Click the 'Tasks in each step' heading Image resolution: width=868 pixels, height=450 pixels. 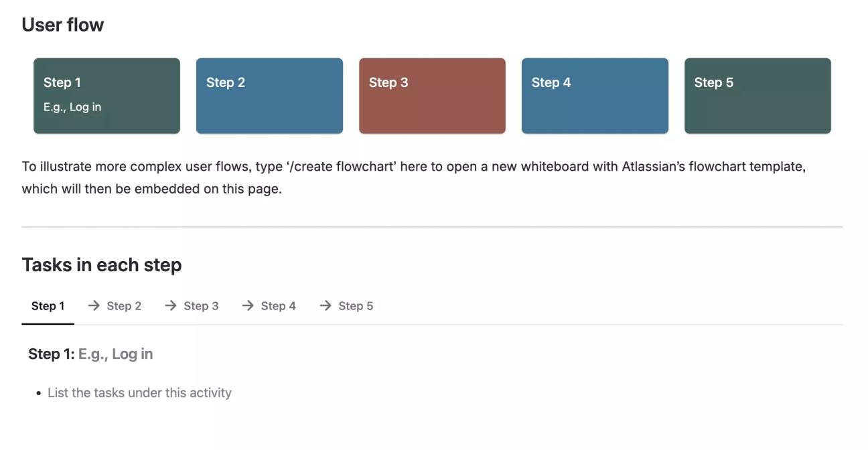click(x=101, y=264)
